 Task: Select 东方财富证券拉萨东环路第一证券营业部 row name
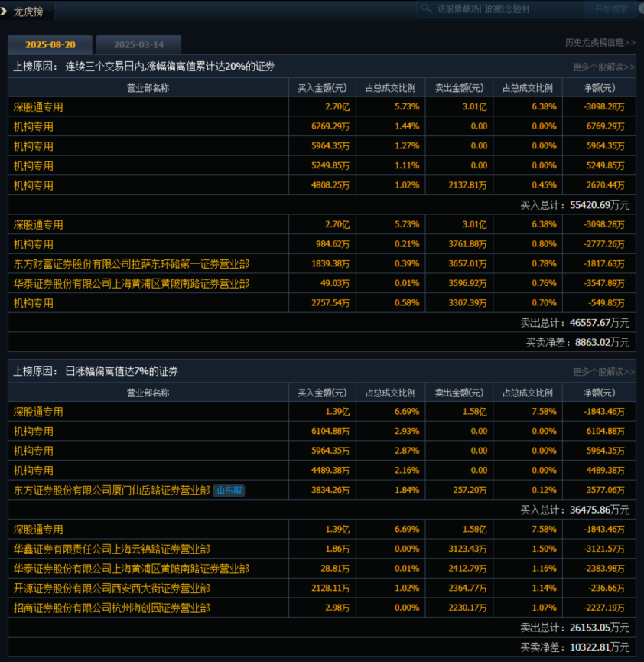(131, 264)
